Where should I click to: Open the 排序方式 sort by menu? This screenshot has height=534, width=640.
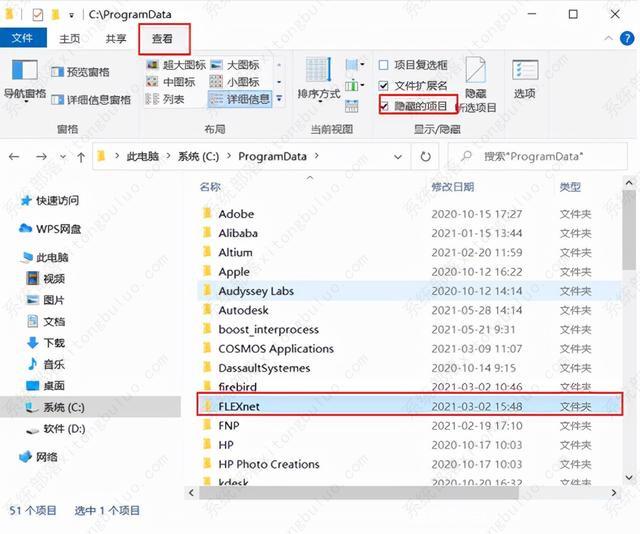pos(319,78)
